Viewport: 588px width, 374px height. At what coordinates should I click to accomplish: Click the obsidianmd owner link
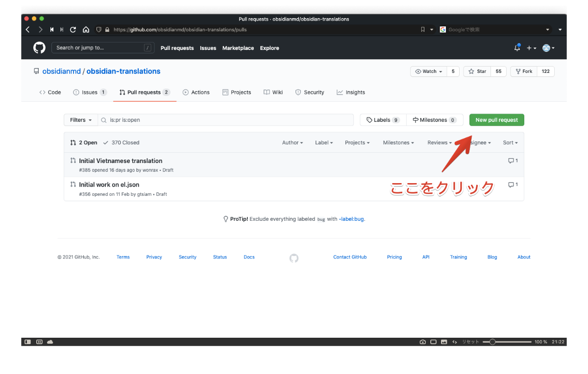click(x=61, y=71)
